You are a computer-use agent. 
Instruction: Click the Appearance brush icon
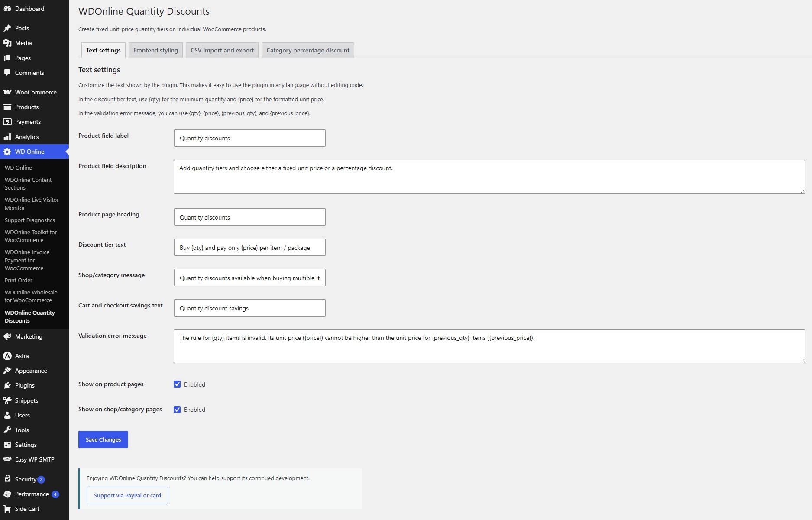click(7, 371)
